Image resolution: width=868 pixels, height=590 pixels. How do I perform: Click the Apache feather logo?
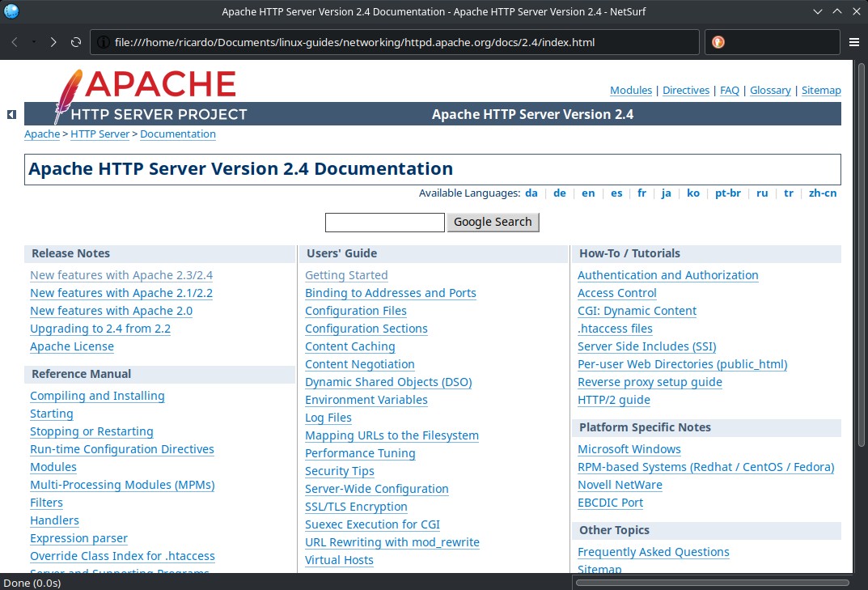(67, 96)
